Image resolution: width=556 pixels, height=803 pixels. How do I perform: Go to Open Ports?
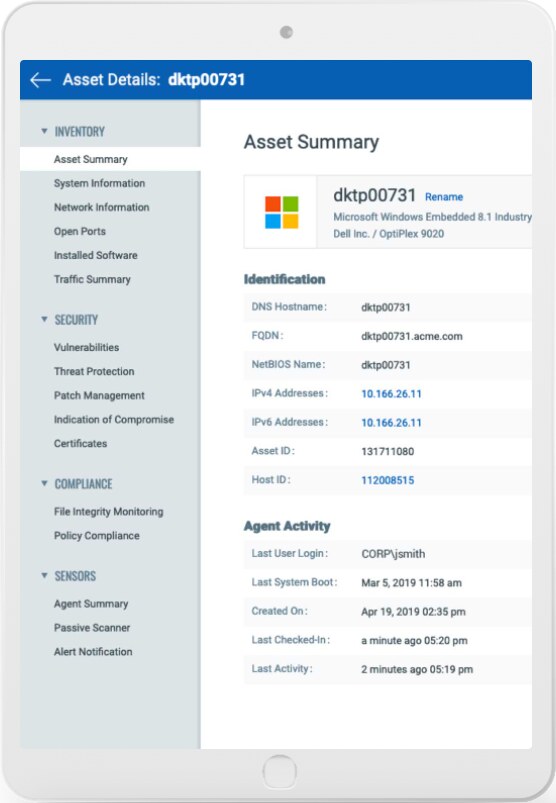[80, 231]
